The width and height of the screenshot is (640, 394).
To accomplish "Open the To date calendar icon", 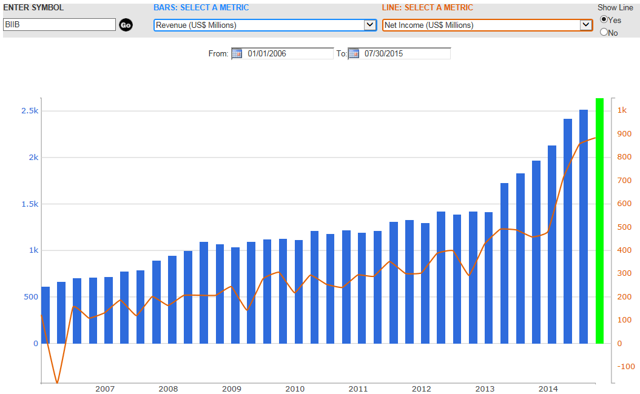I will tap(353, 53).
